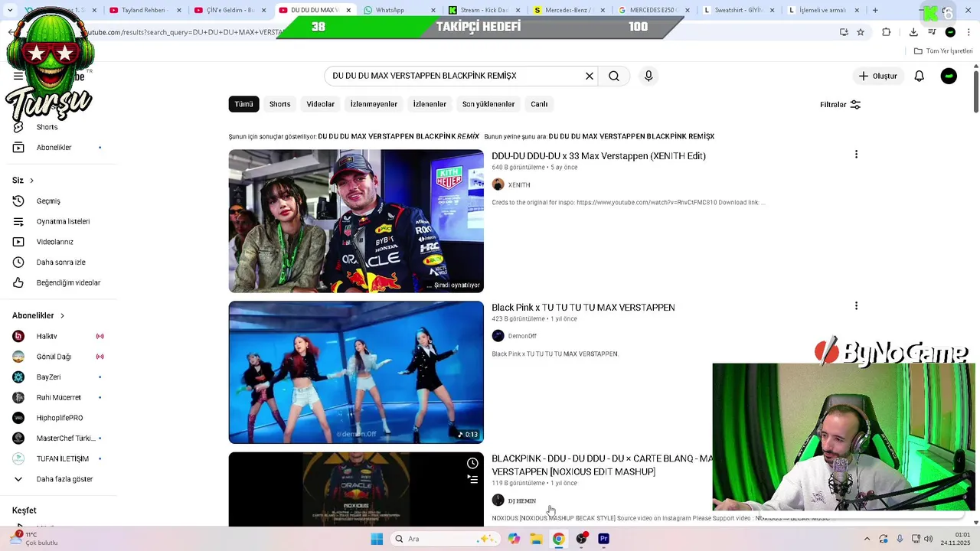Select the Canlı filter chip
This screenshot has width=980, height=551.
pyautogui.click(x=539, y=104)
